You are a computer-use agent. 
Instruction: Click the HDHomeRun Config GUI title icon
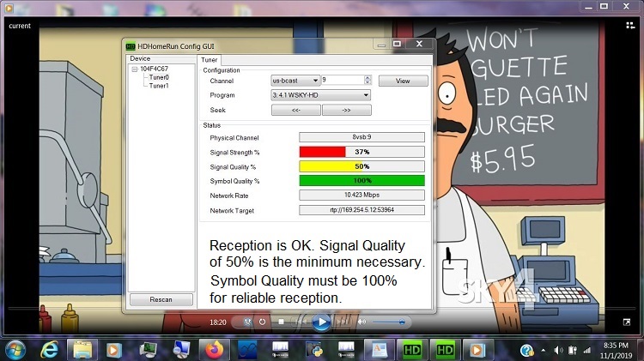click(x=131, y=46)
